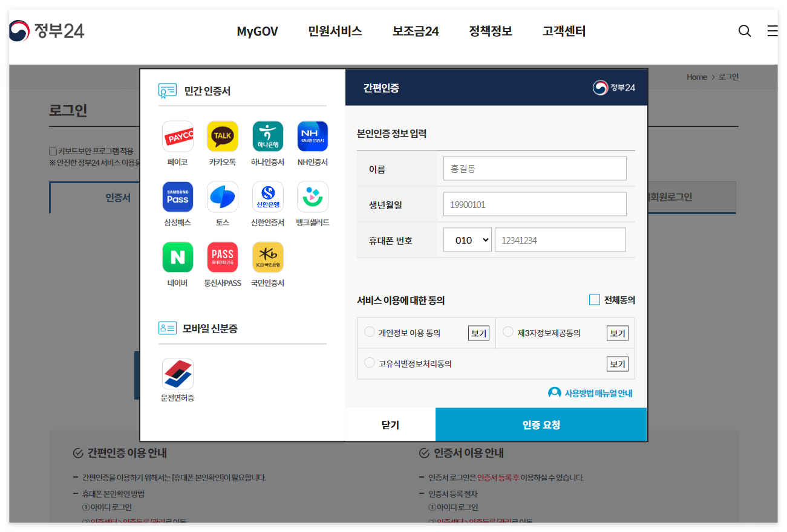Open 고객센터 menu
787x532 pixels.
[x=564, y=31]
